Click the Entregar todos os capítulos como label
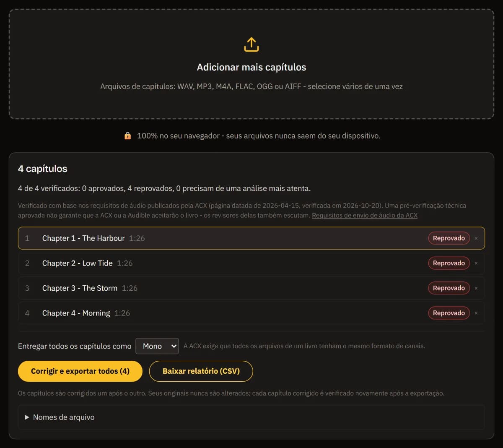 [x=75, y=346]
